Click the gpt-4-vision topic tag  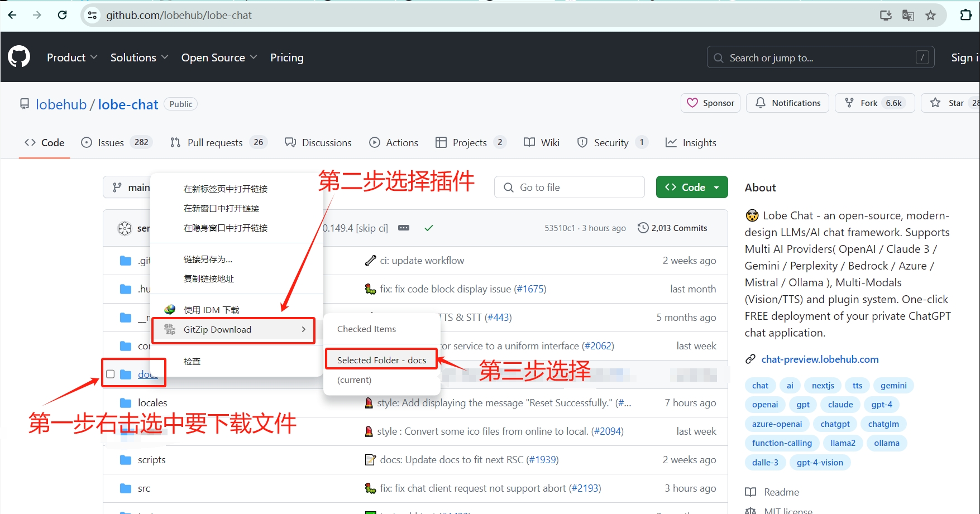click(820, 463)
